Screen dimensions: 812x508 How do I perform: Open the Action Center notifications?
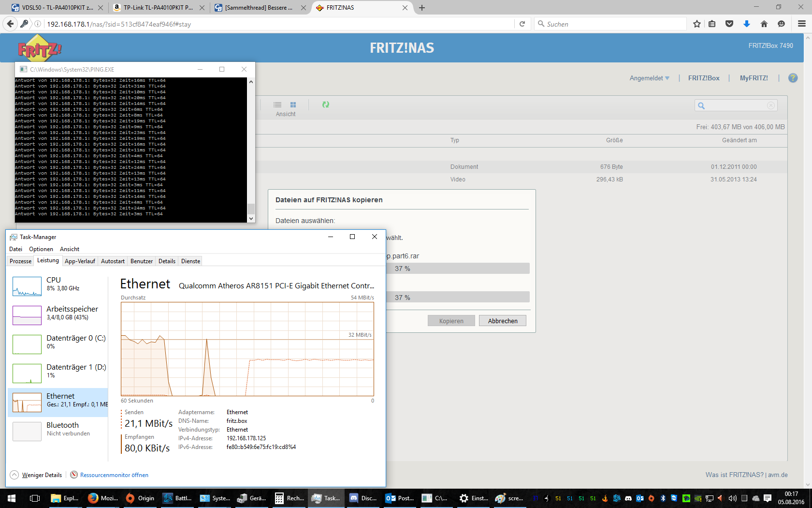coord(768,498)
